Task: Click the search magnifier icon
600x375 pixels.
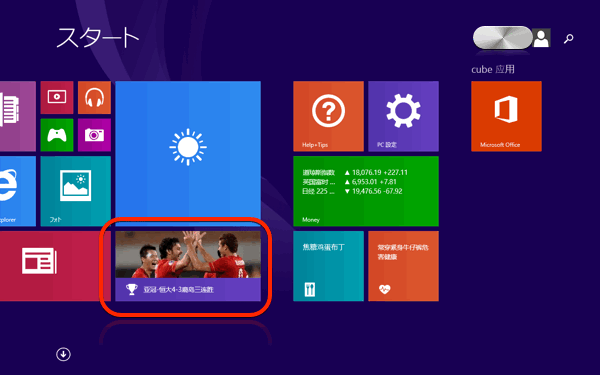Action: coord(569,38)
